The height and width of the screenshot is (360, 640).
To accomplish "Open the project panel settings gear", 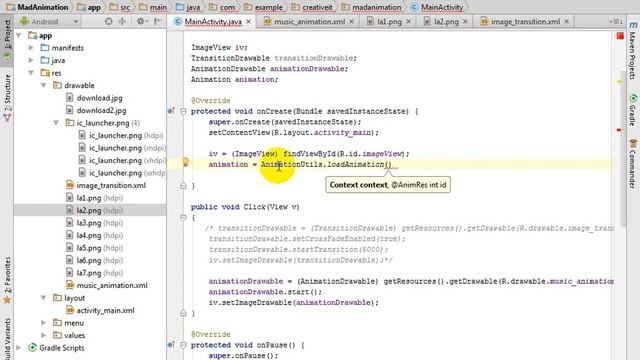I will [141, 21].
